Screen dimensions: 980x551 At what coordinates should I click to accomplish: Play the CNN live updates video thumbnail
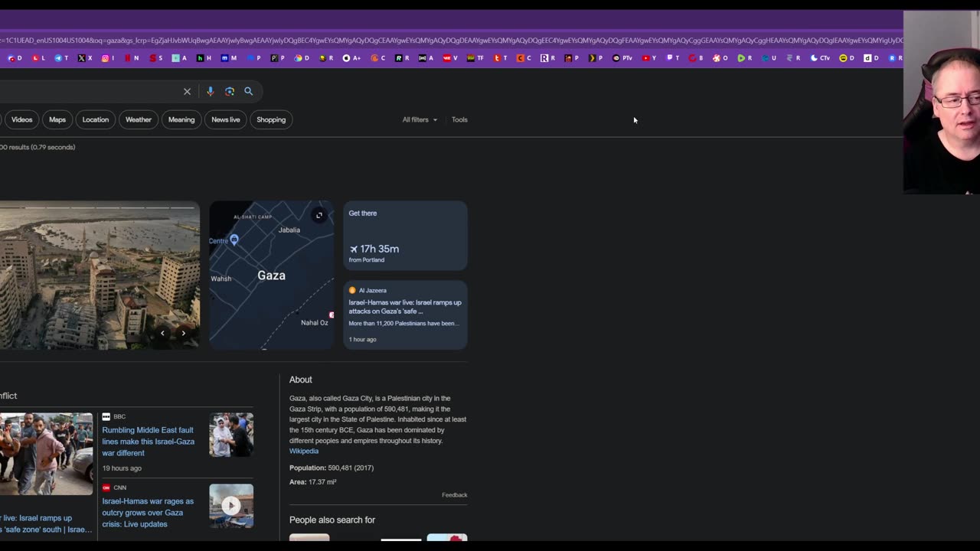(x=231, y=505)
